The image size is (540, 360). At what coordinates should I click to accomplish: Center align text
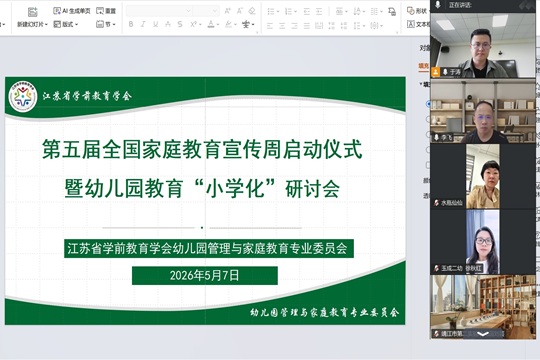(x=282, y=25)
